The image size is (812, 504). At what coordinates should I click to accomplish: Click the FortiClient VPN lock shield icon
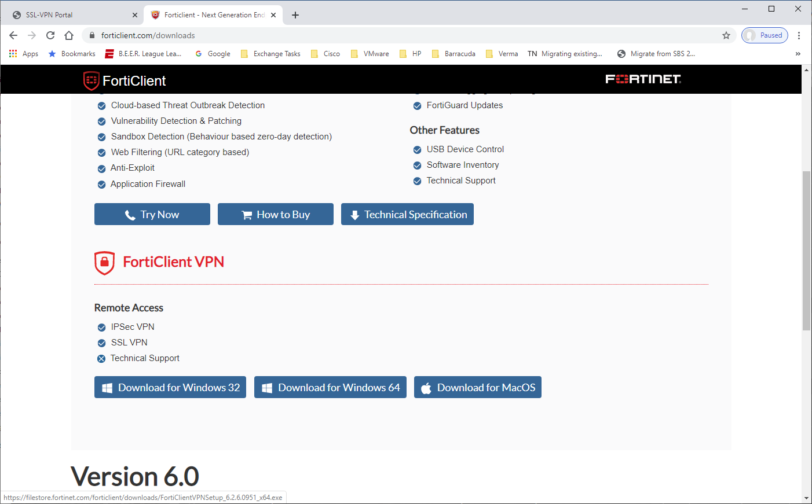coord(104,263)
